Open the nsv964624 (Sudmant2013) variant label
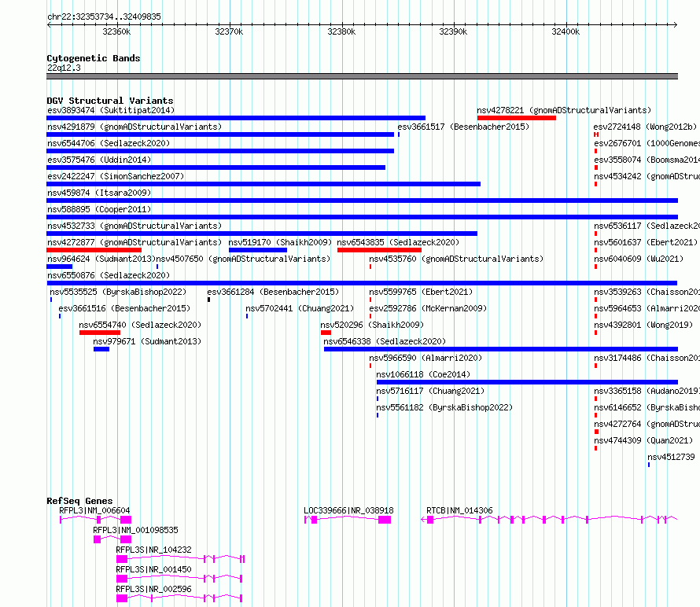700x607 pixels. [x=101, y=259]
